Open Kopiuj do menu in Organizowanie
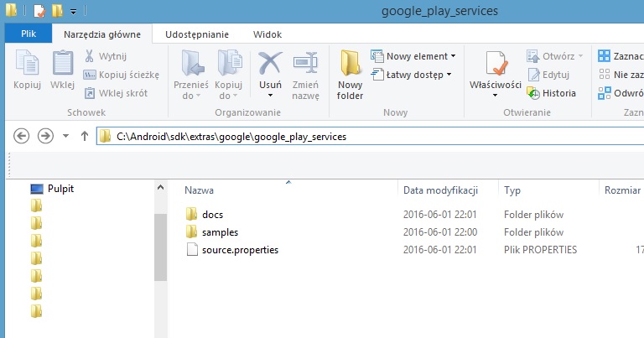The image size is (644, 338). (228, 75)
